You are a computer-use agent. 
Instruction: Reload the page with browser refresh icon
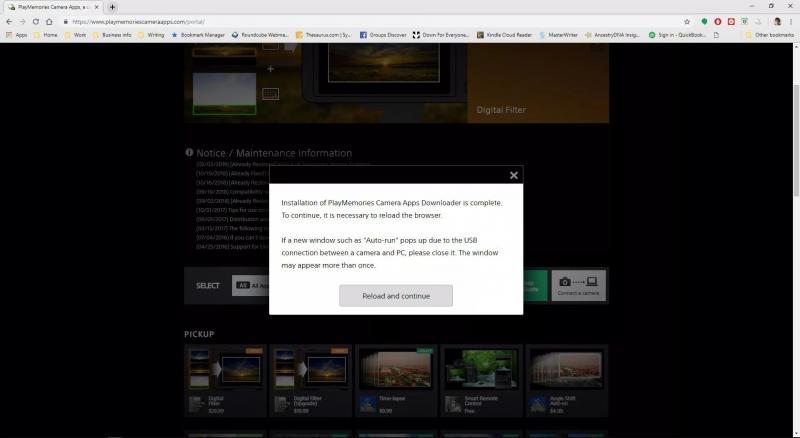(x=36, y=21)
